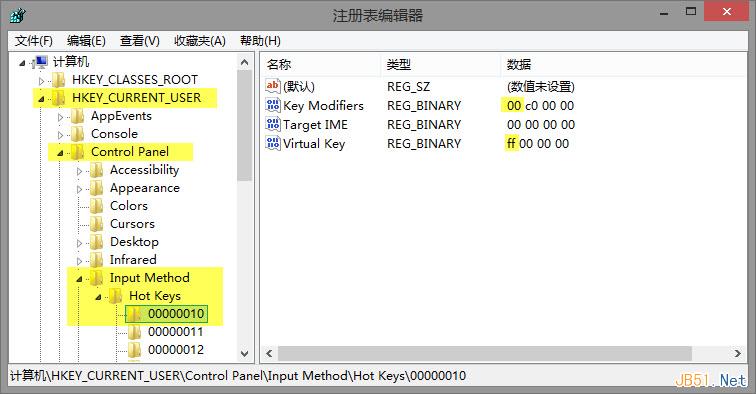Minimize the 注册表编辑器 window

click(664, 13)
